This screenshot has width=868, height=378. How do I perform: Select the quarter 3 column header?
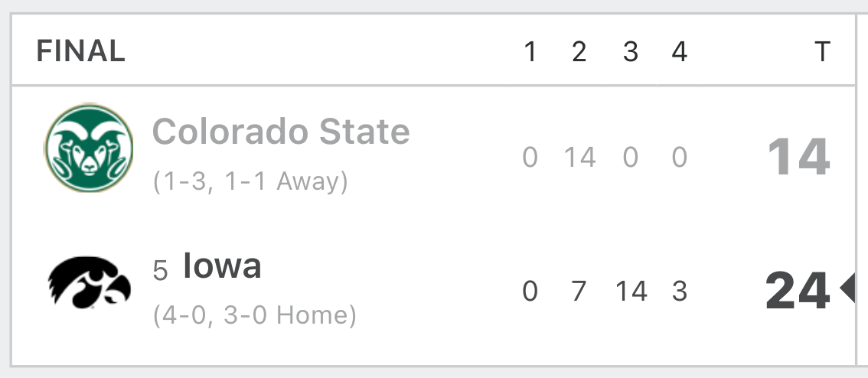pos(631,52)
